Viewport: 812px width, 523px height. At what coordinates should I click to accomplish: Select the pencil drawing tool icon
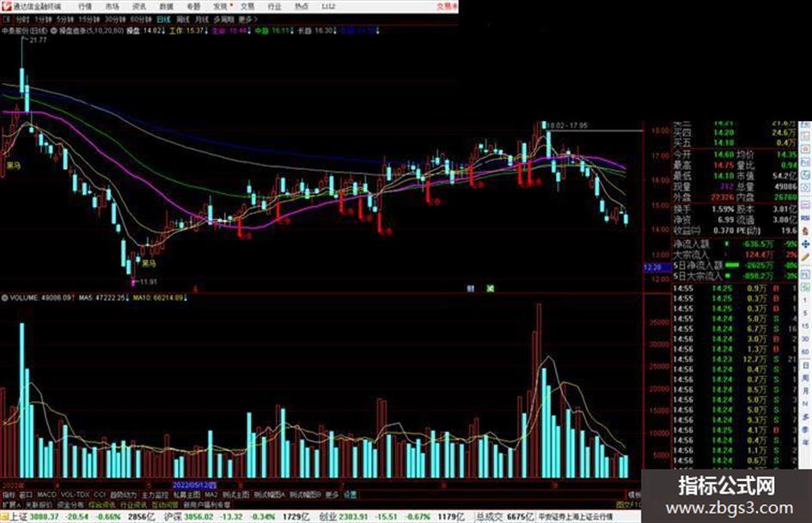(805, 257)
